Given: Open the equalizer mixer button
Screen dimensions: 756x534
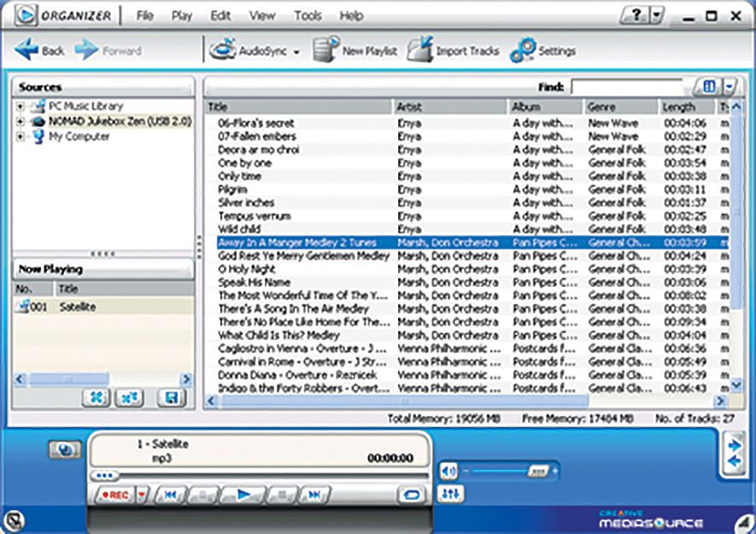Looking at the screenshot, I should [451, 494].
